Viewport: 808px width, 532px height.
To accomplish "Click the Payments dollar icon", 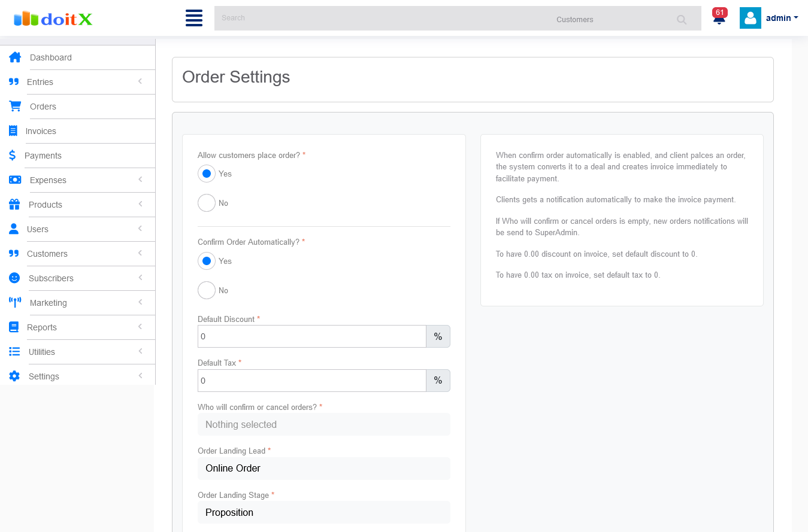I will coord(13,156).
